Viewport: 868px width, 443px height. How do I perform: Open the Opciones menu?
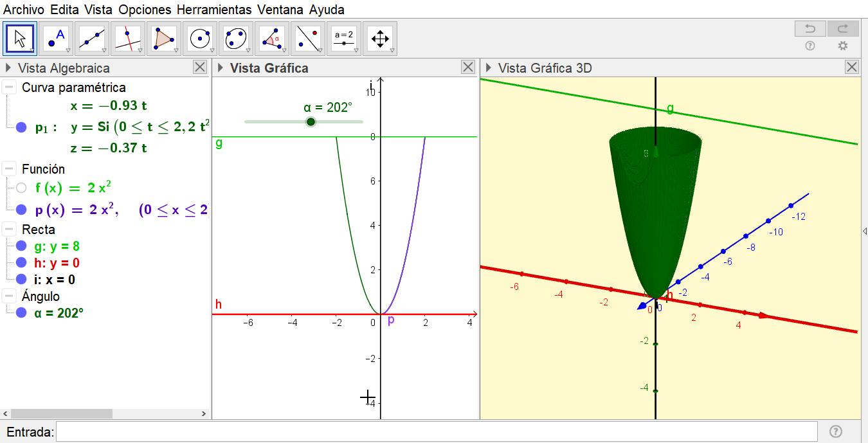tap(145, 10)
